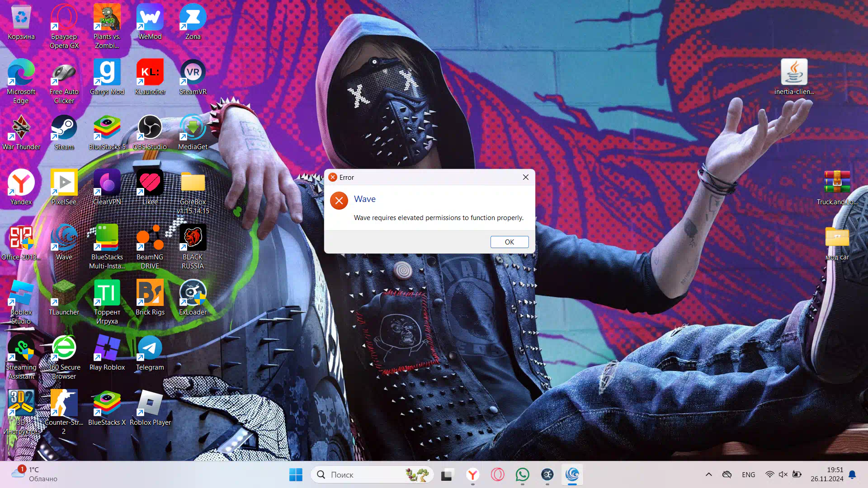Image resolution: width=868 pixels, height=488 pixels.
Task: Select the inertia-client Java file icon
Action: point(794,77)
